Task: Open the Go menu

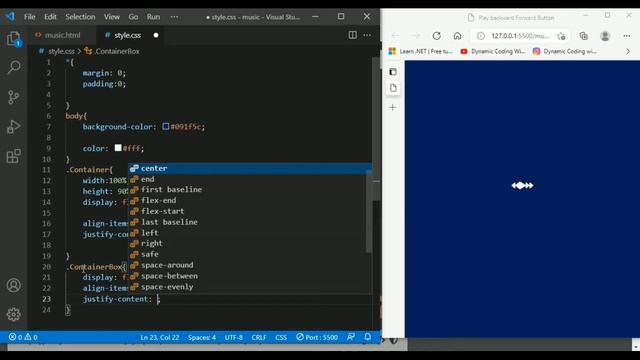Action: coord(133,17)
